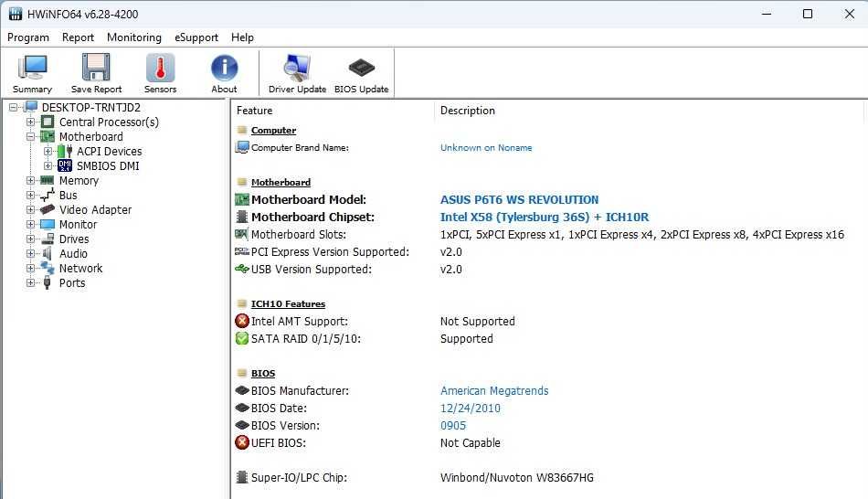The image size is (868, 499).
Task: Open the eSupport menu
Action: [x=196, y=37]
